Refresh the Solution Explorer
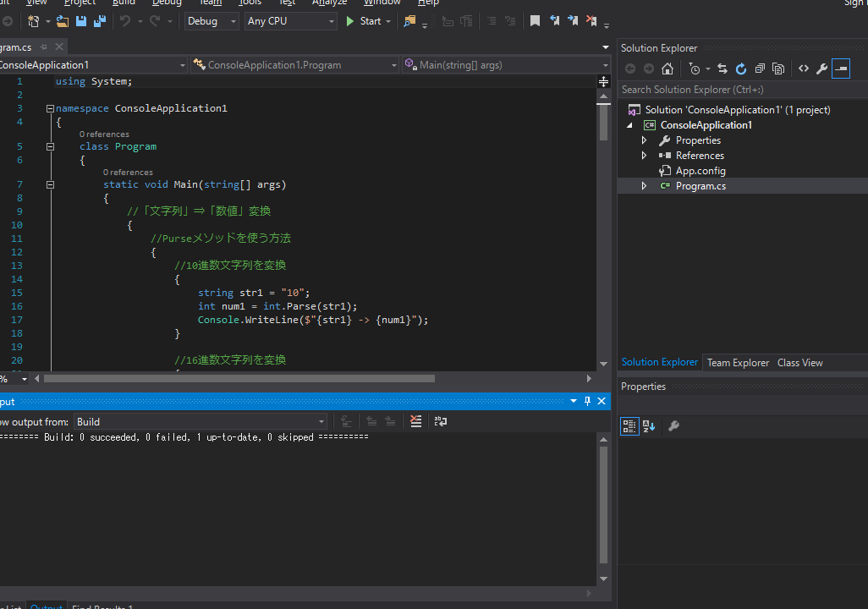 [742, 69]
